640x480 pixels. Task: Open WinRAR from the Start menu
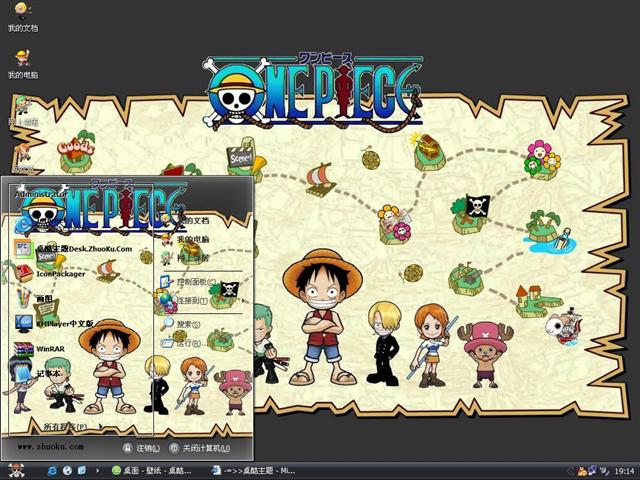tap(39, 349)
